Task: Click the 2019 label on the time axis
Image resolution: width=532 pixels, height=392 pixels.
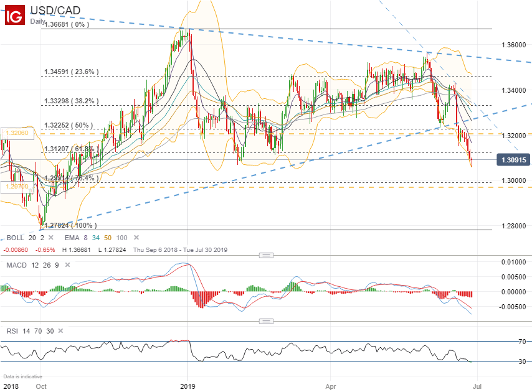Action: coord(186,386)
